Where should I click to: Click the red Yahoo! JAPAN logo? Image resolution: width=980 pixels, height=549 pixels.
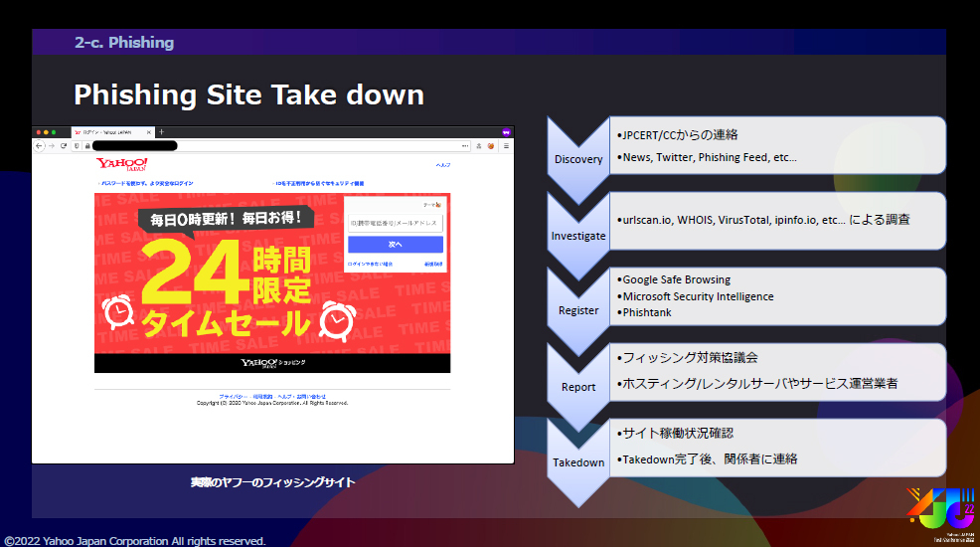(122, 164)
